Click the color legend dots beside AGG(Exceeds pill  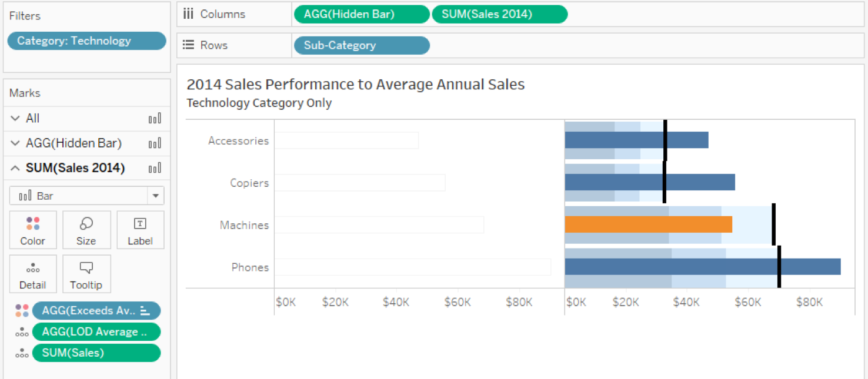tap(22, 310)
